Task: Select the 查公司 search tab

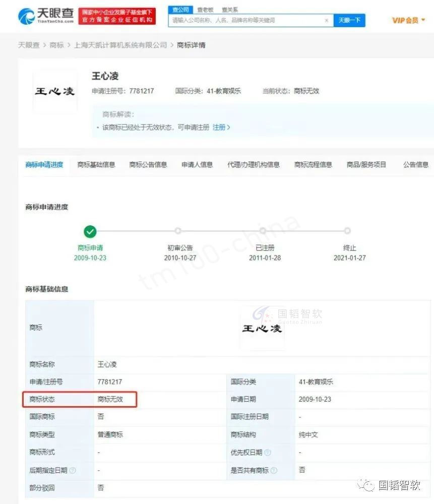Action: click(x=180, y=10)
